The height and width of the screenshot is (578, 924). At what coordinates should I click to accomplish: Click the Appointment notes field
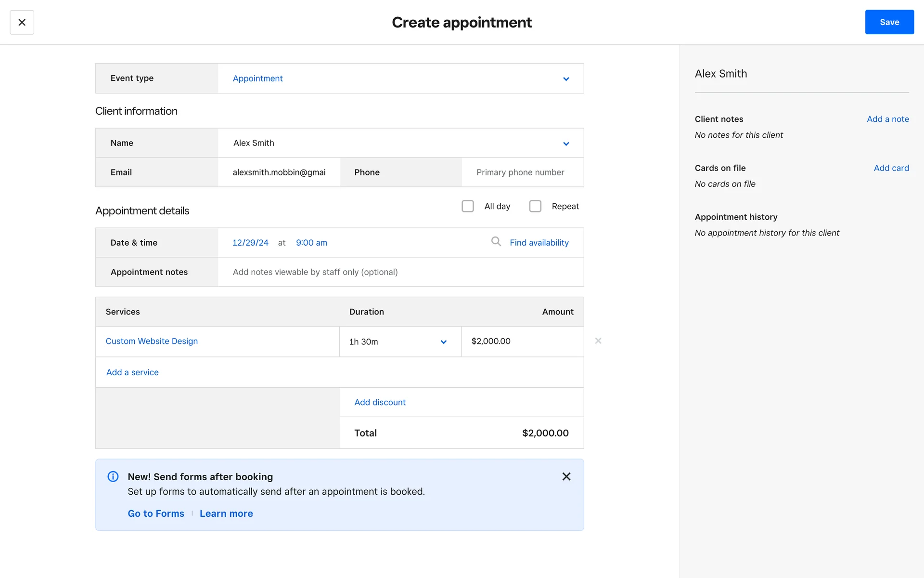400,272
